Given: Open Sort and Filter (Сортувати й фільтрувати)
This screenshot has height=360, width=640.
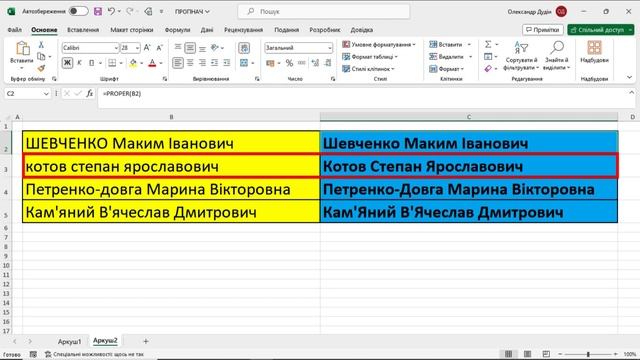Looking at the screenshot, I should (x=521, y=56).
